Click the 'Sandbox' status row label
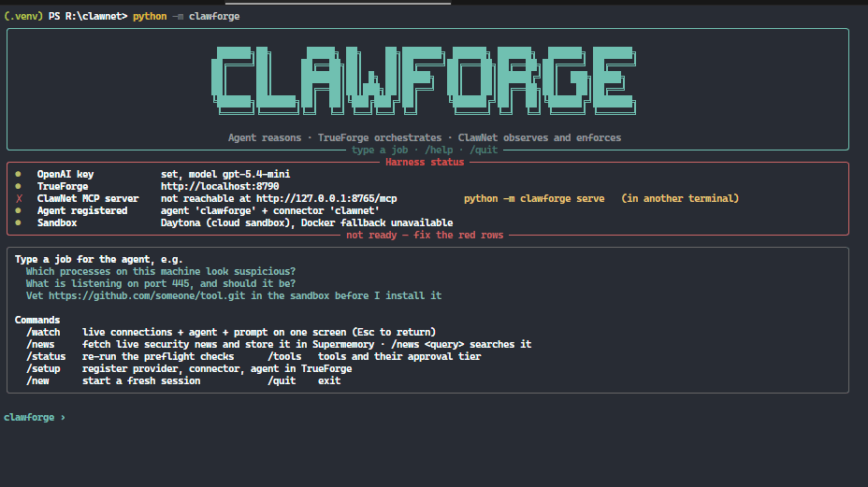This screenshot has height=487, width=868. 57,222
